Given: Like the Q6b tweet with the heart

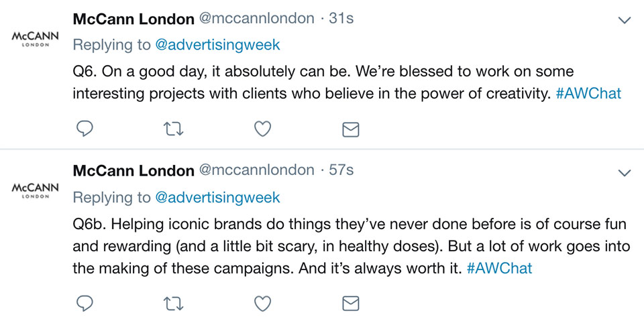Looking at the screenshot, I should pos(262,304).
